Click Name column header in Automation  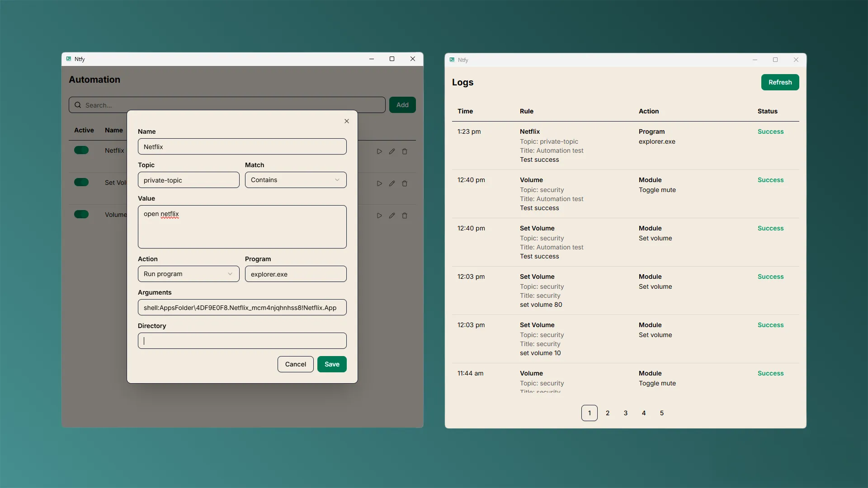[114, 130]
